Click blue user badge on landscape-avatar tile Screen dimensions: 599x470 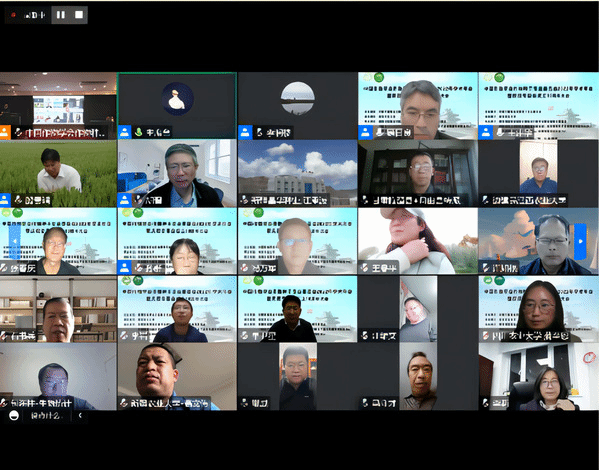tap(245, 132)
